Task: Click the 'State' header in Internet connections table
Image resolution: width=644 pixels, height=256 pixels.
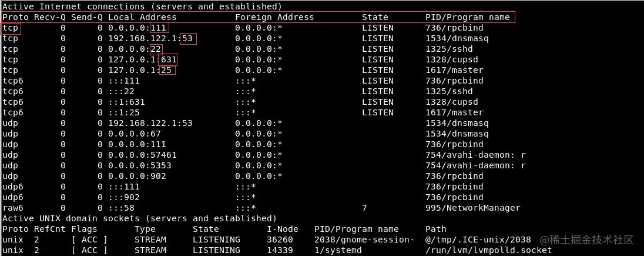Action: 375,17
